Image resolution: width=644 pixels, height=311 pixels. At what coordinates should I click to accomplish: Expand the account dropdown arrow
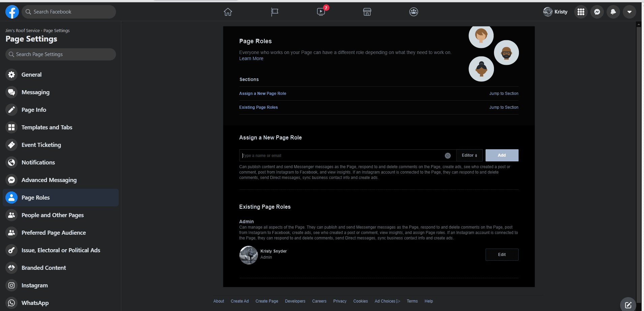(x=629, y=12)
